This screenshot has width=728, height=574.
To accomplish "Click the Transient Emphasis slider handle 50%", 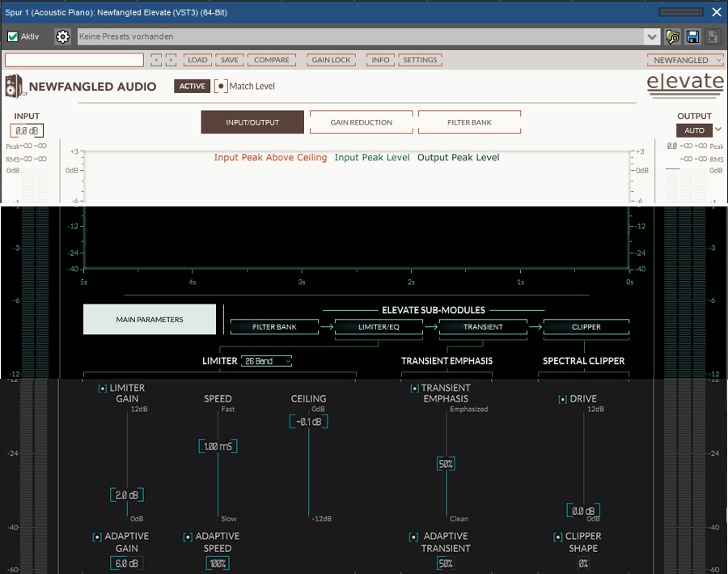I will [446, 464].
